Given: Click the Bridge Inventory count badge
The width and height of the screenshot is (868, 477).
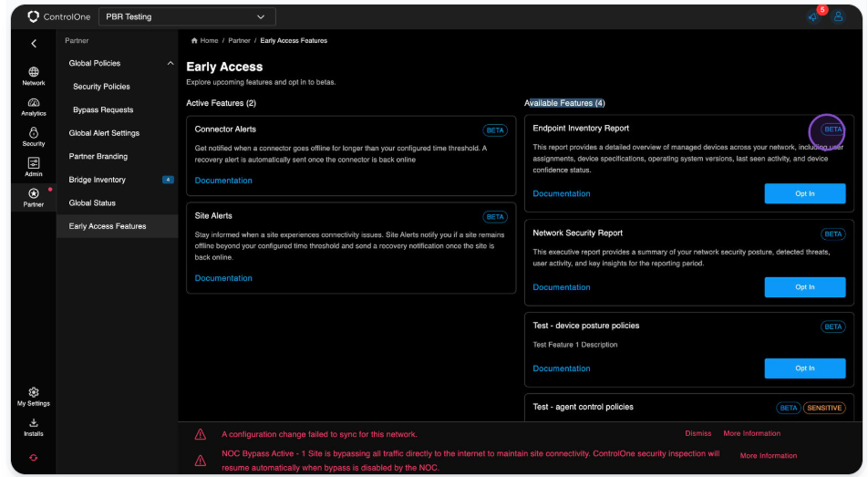Looking at the screenshot, I should tap(168, 180).
